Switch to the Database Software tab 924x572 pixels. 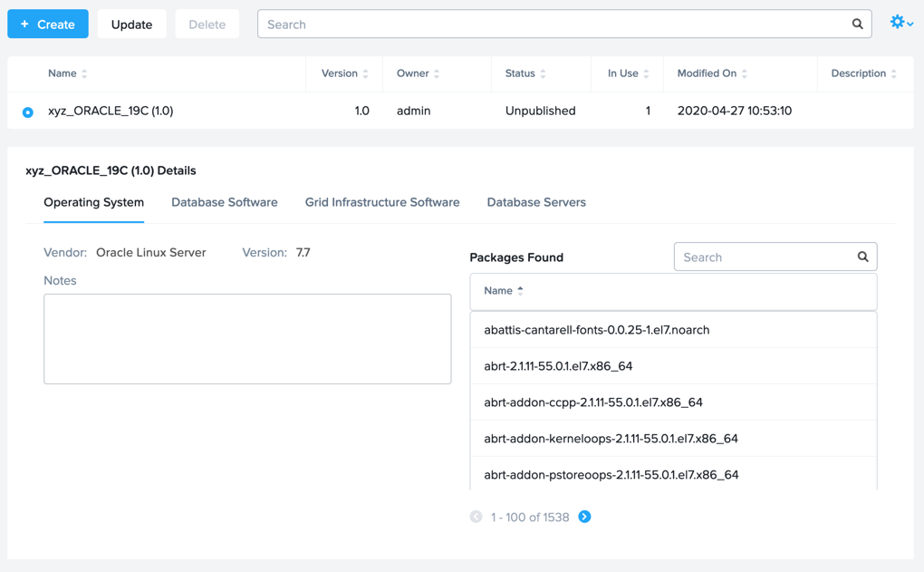pos(225,202)
